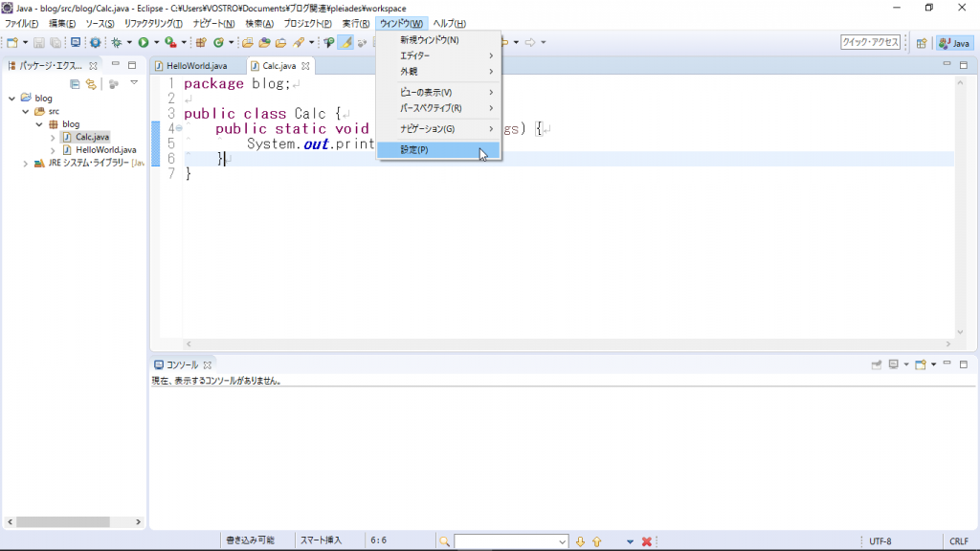This screenshot has width=980, height=551.
Task: Toggle the Java perspective button
Action: (954, 43)
